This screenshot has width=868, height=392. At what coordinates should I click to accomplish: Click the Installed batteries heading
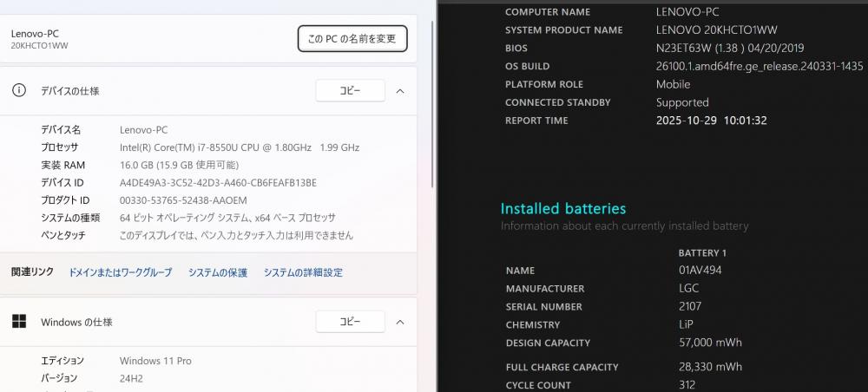pos(563,208)
